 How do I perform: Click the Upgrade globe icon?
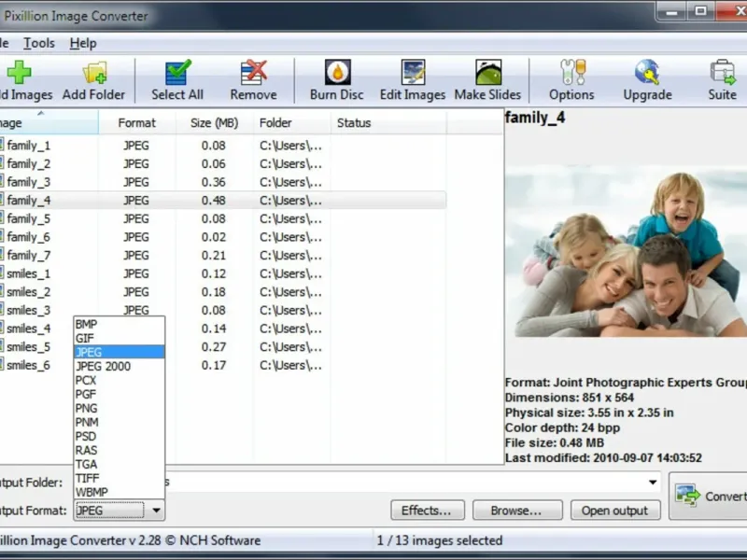coord(647,73)
